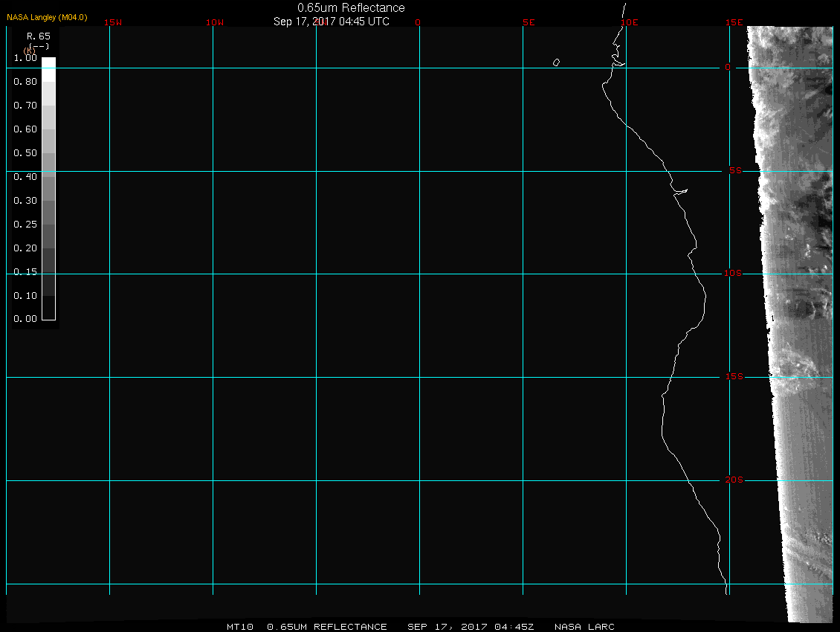Image resolution: width=840 pixels, height=632 pixels.
Task: Click the 'R.65' colorbar heading
Action: (39, 36)
